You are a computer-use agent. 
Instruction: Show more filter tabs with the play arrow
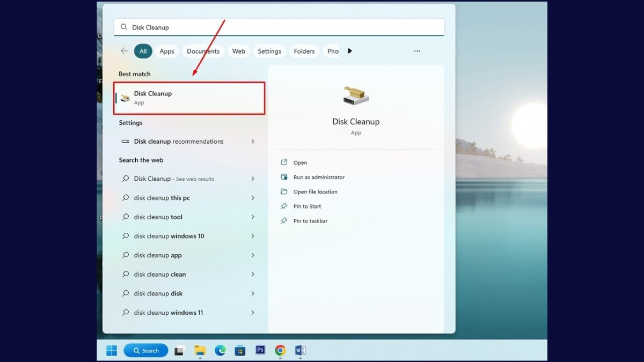tap(350, 51)
